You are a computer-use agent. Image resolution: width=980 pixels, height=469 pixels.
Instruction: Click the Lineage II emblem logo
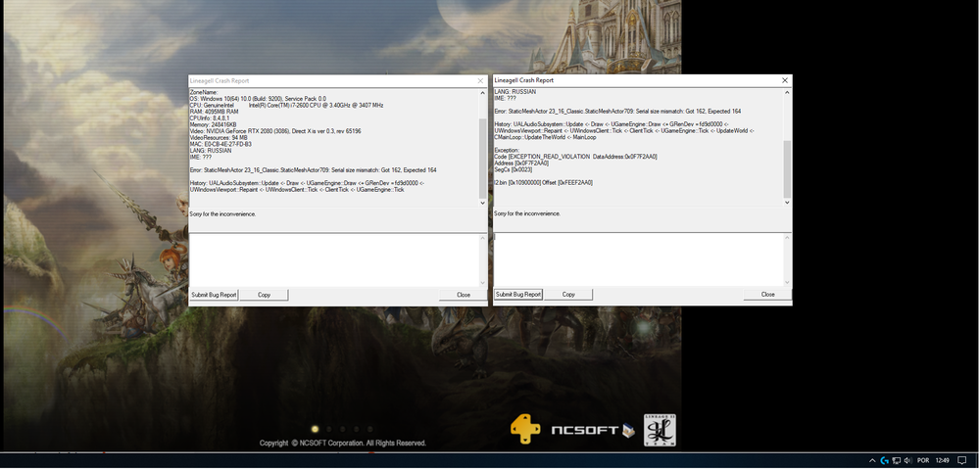(x=660, y=430)
